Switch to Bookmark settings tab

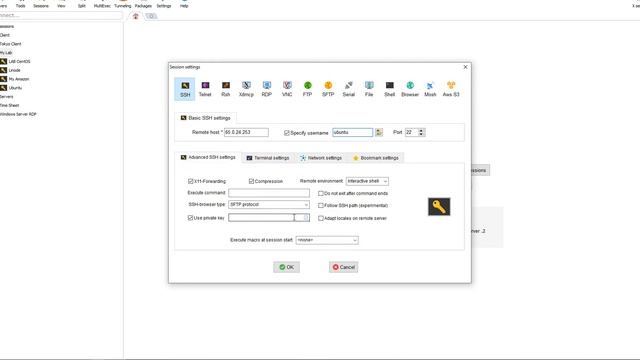coord(376,158)
